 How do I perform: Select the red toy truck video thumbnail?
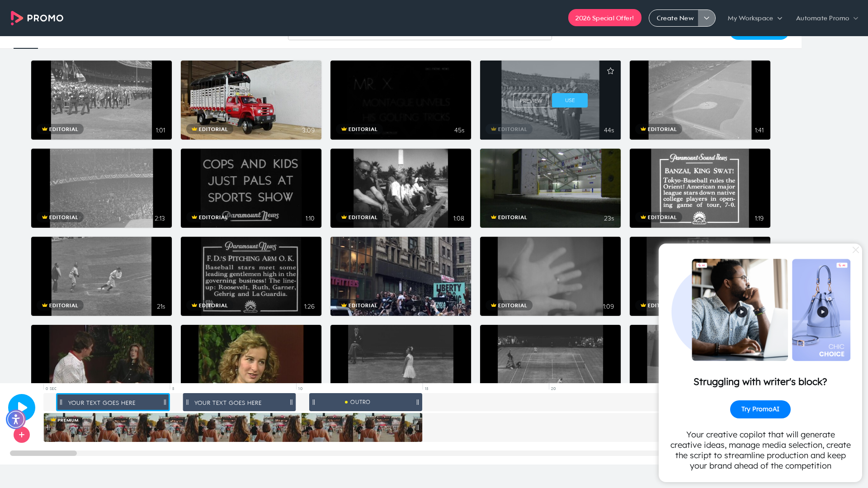pyautogui.click(x=251, y=100)
